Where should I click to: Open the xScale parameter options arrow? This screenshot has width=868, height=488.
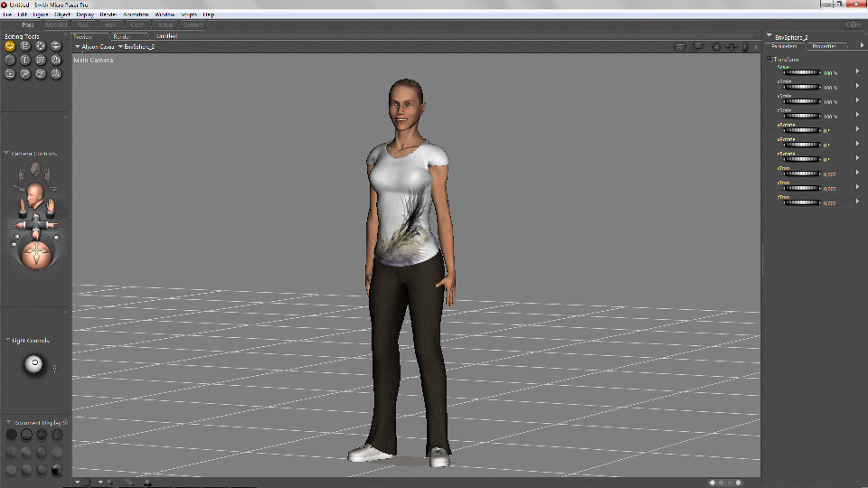tap(857, 86)
